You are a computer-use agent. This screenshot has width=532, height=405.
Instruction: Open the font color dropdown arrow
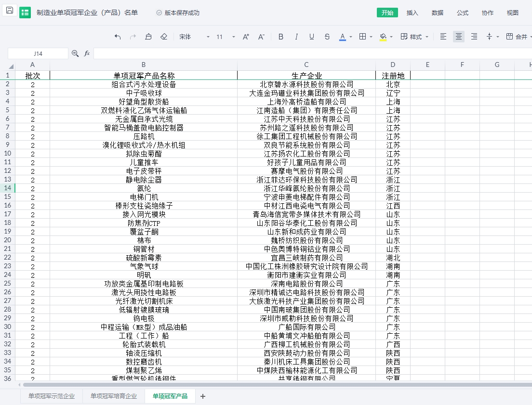coord(351,37)
